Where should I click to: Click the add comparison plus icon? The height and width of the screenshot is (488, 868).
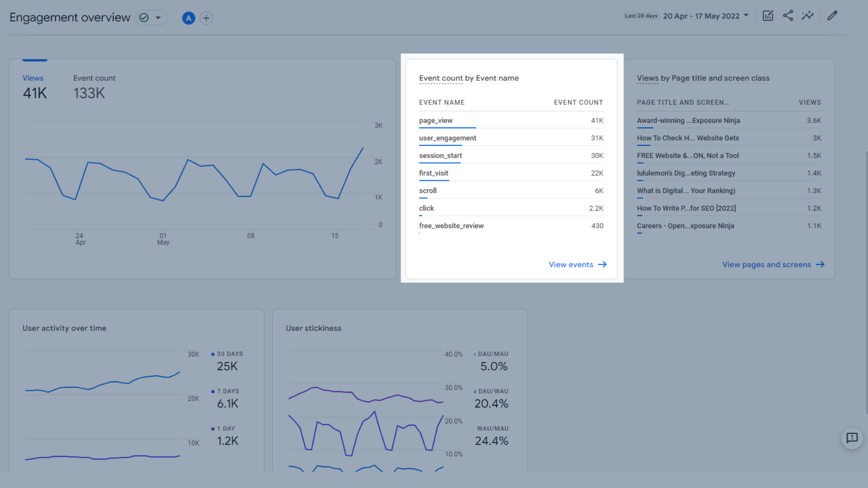coord(206,17)
